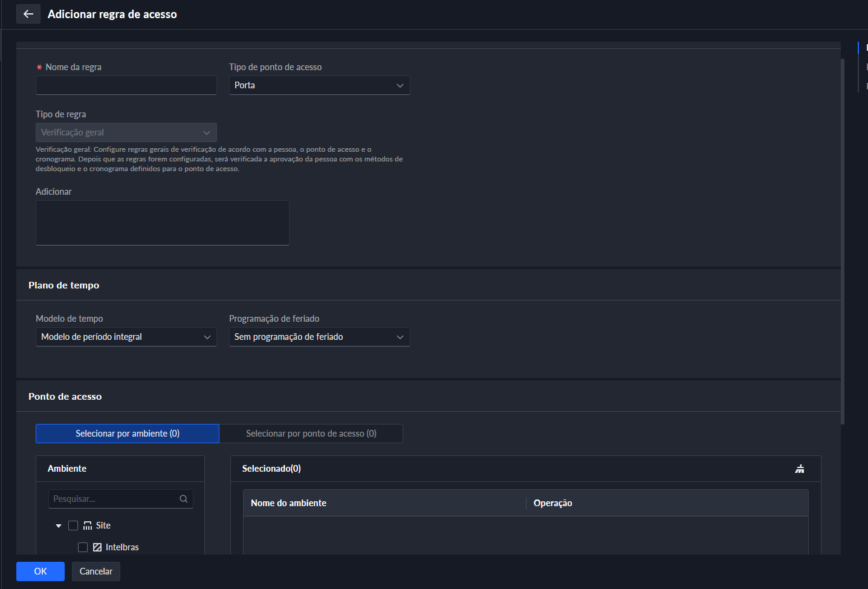Switch to Selecionar por ambiente tab

(x=128, y=434)
